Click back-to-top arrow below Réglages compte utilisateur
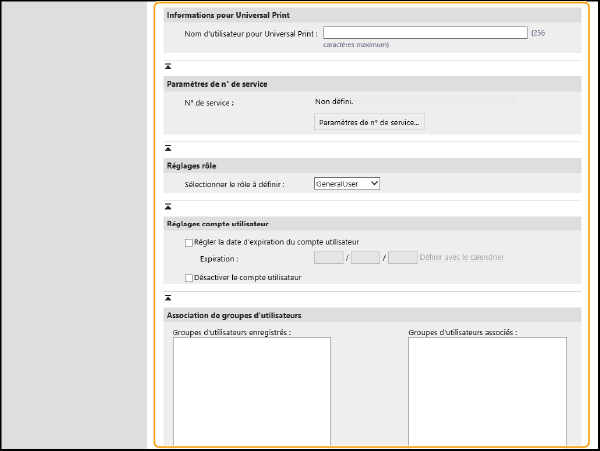 point(168,297)
